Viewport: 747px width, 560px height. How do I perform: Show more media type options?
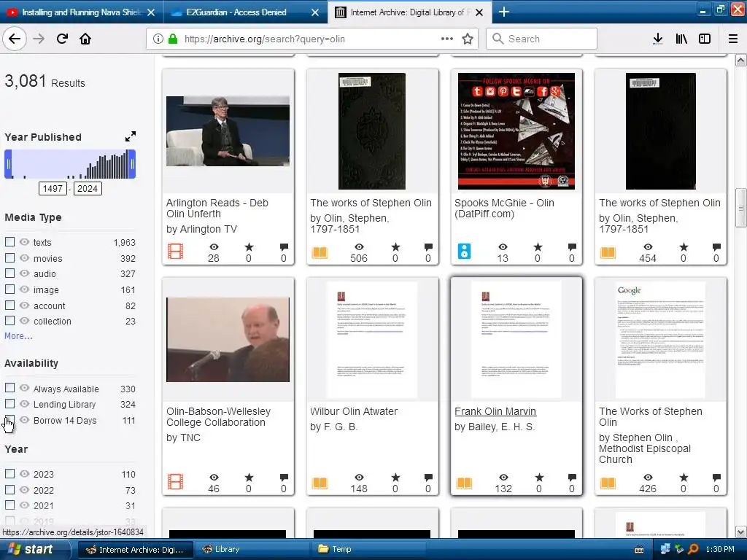[x=18, y=335]
